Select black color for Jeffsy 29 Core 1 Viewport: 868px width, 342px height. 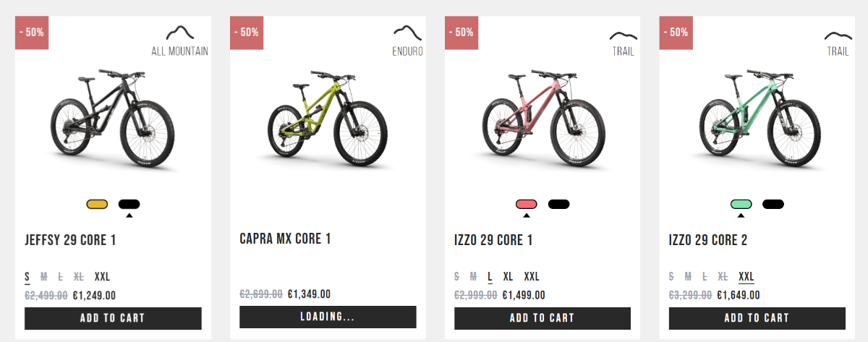129,204
